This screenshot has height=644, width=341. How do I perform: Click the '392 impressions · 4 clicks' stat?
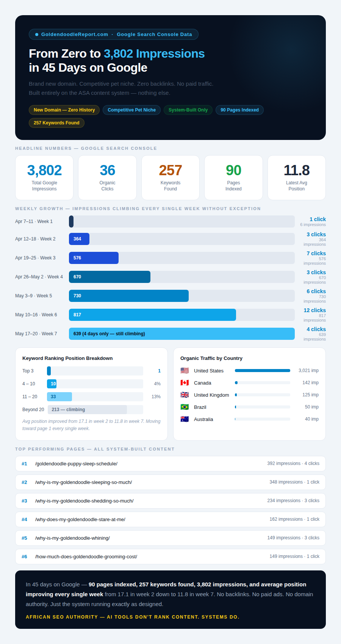coord(293,463)
